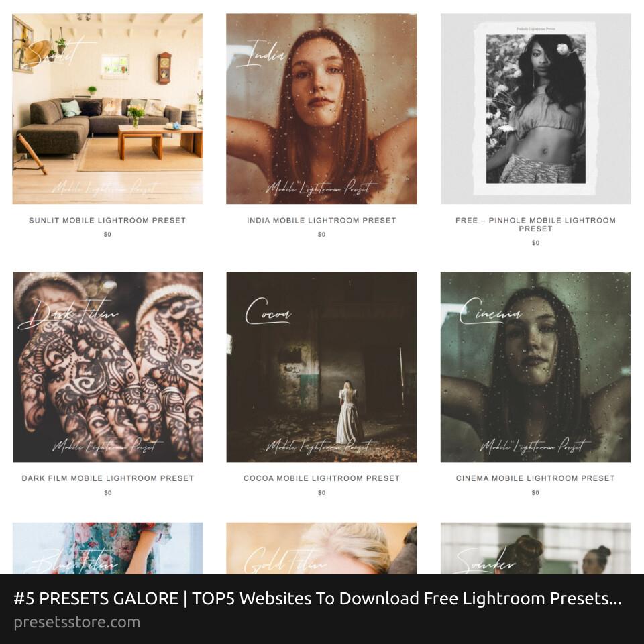Viewport: 644px width, 644px height.
Task: Open the Cinema preset portrait thumbnail
Action: (x=535, y=367)
